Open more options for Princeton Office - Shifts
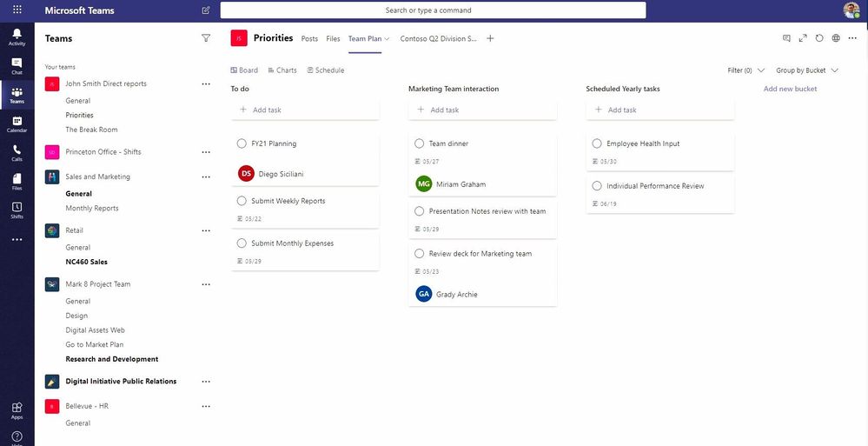 pos(206,152)
